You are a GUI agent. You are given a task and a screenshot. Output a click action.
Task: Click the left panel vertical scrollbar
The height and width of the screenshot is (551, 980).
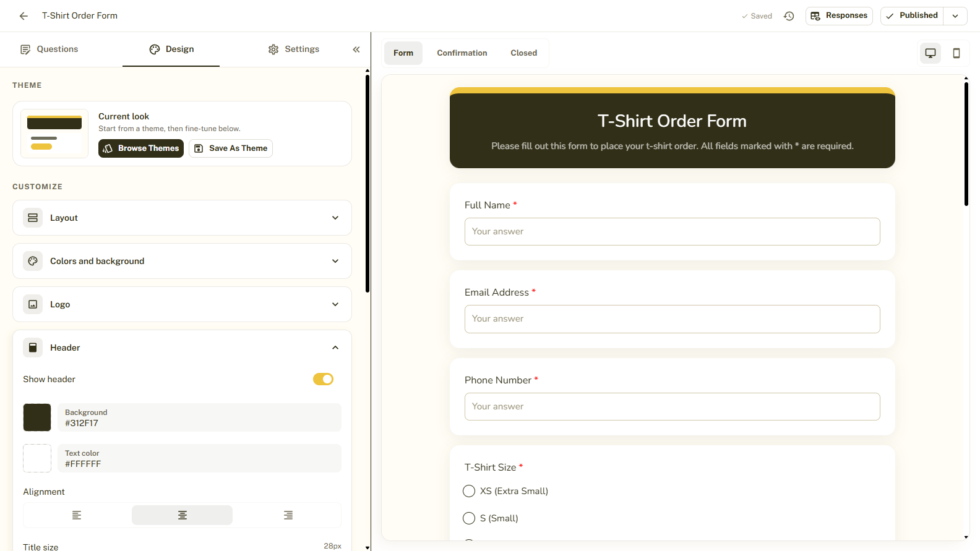(367, 184)
